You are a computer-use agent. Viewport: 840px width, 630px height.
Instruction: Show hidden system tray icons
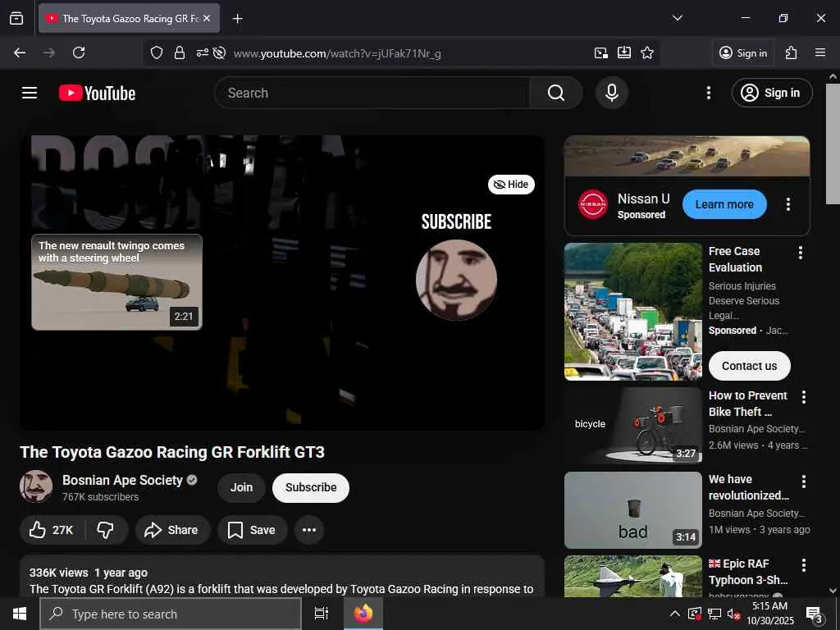tap(675, 614)
